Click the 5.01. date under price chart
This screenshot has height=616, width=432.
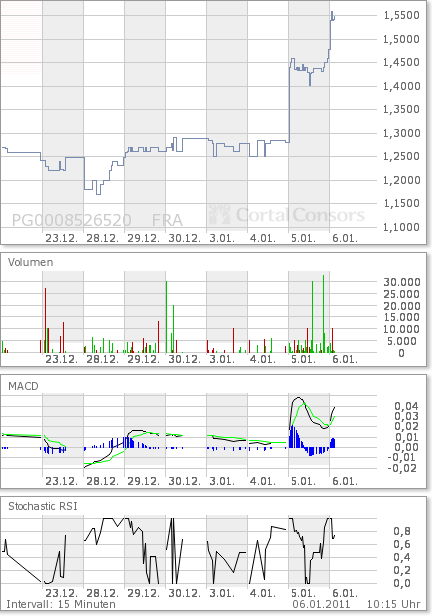tap(304, 238)
